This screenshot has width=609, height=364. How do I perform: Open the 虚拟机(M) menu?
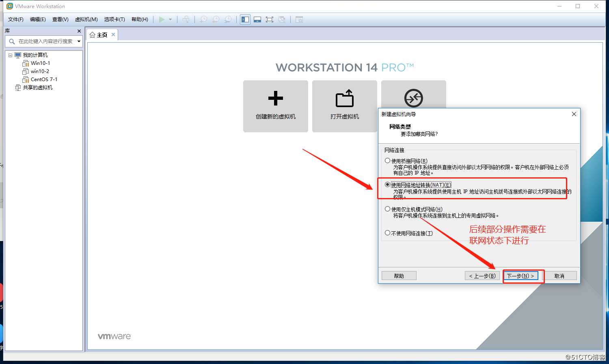click(x=86, y=19)
